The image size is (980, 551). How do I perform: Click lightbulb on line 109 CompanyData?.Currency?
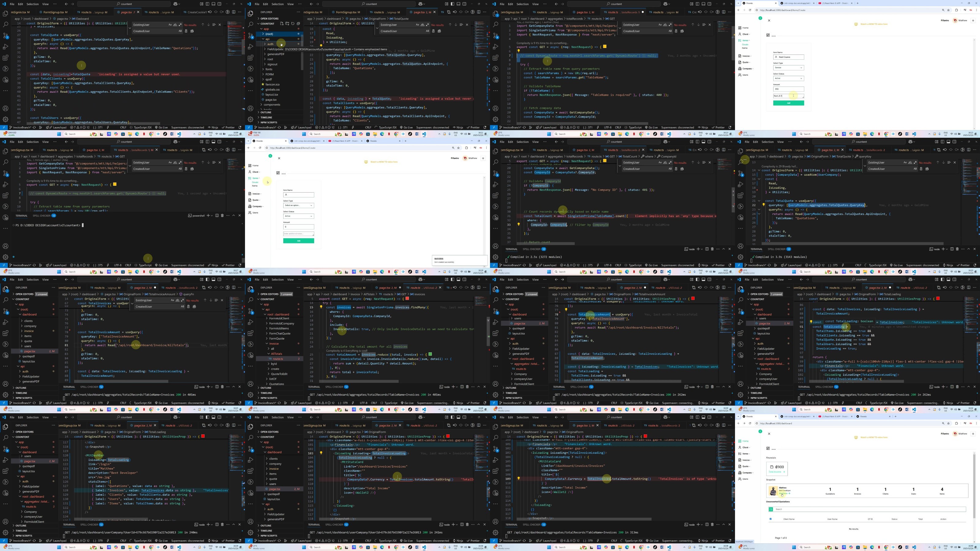[518, 478]
